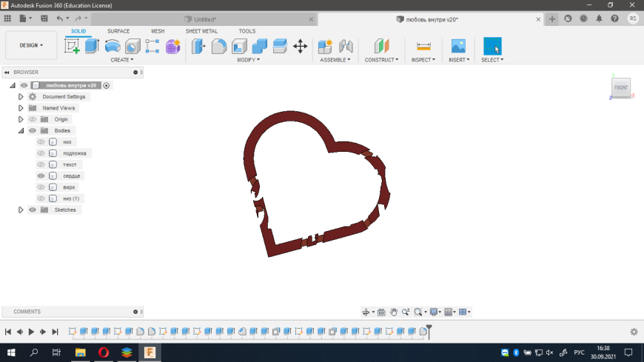Click the Pan hand navigation tool

(394, 312)
